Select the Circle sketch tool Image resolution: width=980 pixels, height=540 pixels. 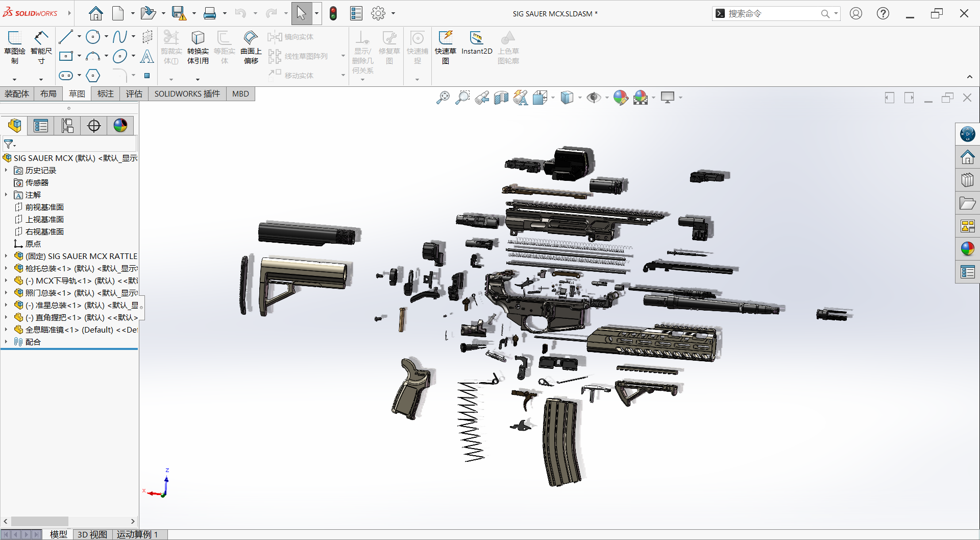(93, 37)
